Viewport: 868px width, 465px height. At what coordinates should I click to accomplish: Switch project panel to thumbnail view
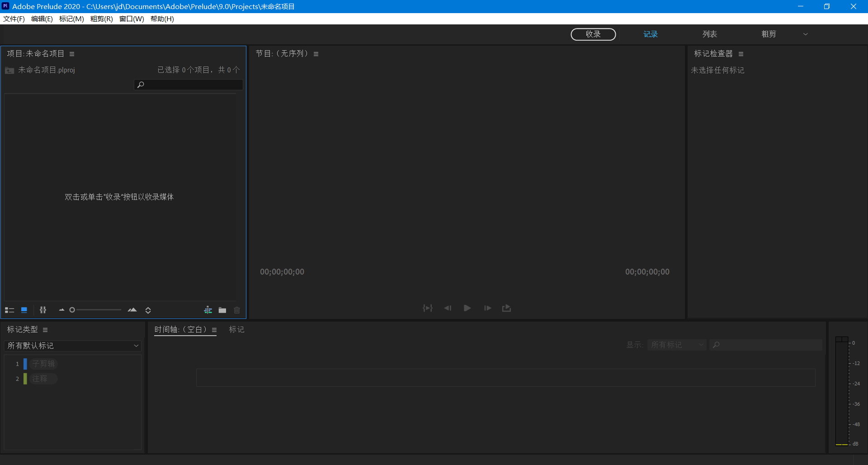(x=24, y=310)
